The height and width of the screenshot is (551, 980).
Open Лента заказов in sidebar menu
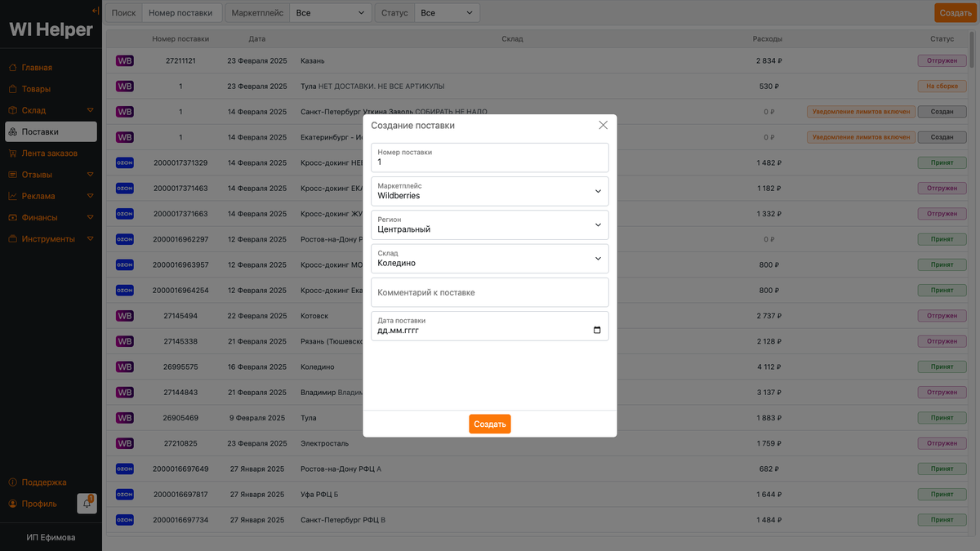point(49,153)
